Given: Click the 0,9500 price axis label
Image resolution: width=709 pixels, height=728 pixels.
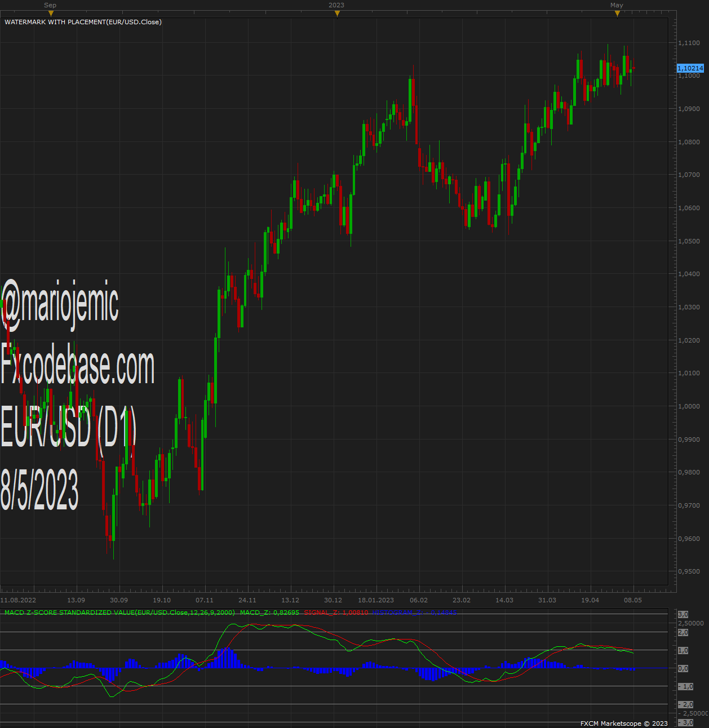Looking at the screenshot, I should 689,571.
